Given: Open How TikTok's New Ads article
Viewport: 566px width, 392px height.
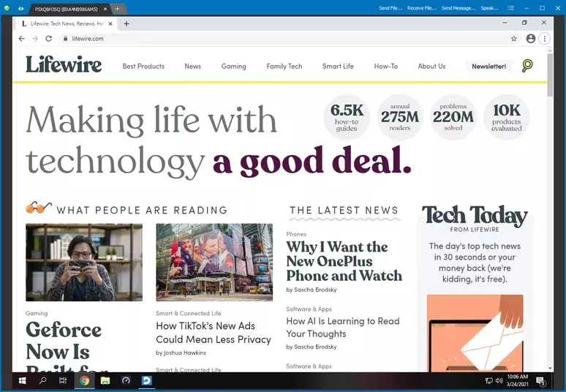Looking at the screenshot, I should point(214,333).
